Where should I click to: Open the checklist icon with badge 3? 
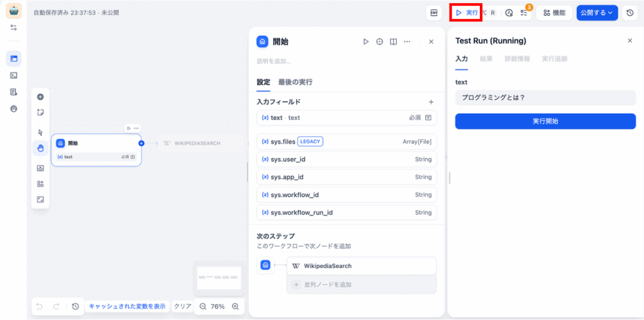(x=526, y=13)
